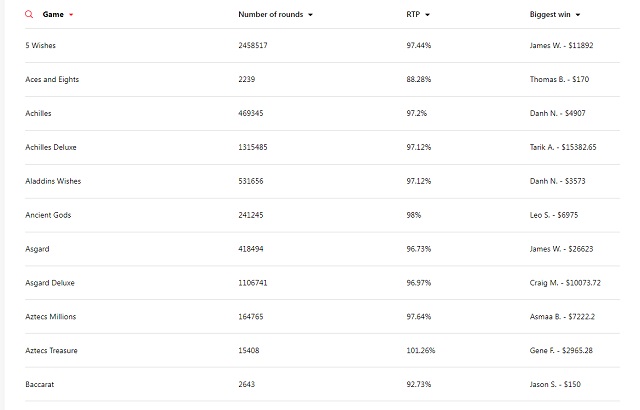The image size is (640, 410).
Task: Select Asgard Deluxe from the table
Action: (x=50, y=283)
